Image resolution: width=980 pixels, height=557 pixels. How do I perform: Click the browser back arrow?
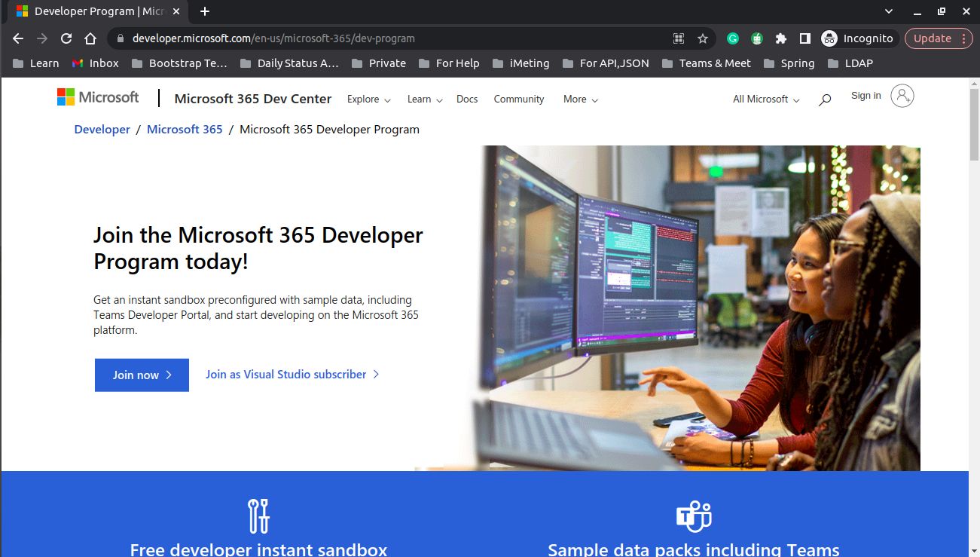coord(18,38)
